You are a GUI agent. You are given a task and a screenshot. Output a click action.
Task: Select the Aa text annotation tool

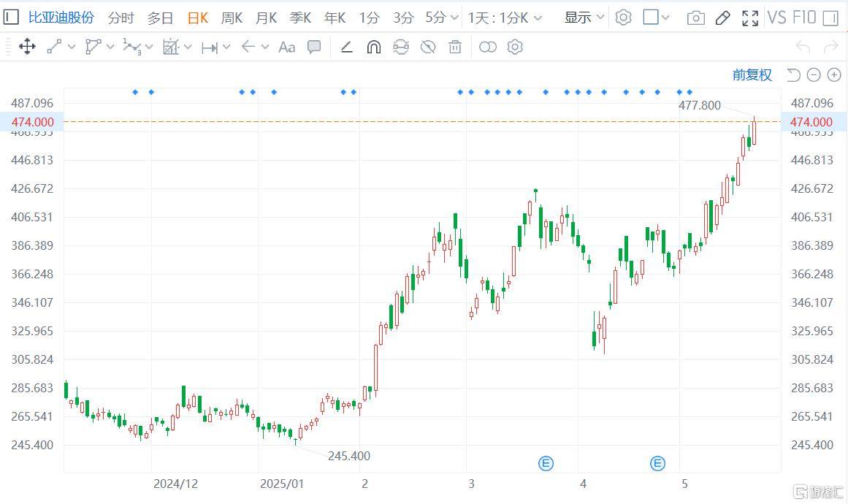[x=286, y=47]
